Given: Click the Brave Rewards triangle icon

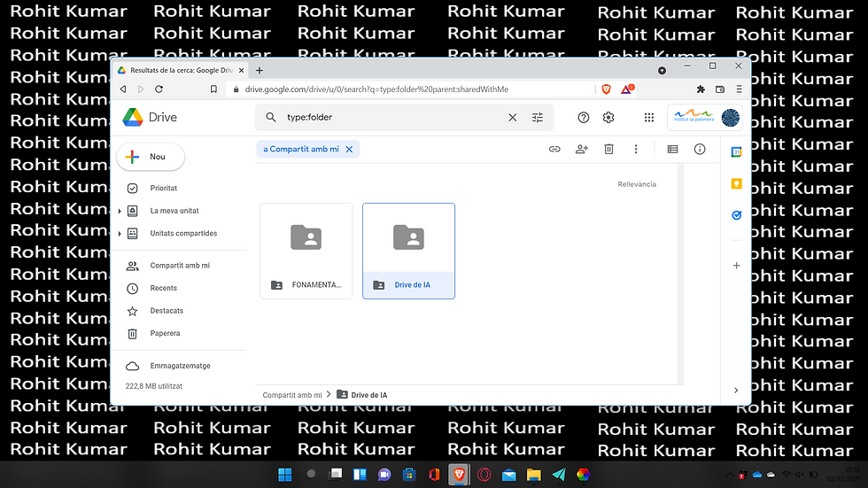Looking at the screenshot, I should [627, 89].
